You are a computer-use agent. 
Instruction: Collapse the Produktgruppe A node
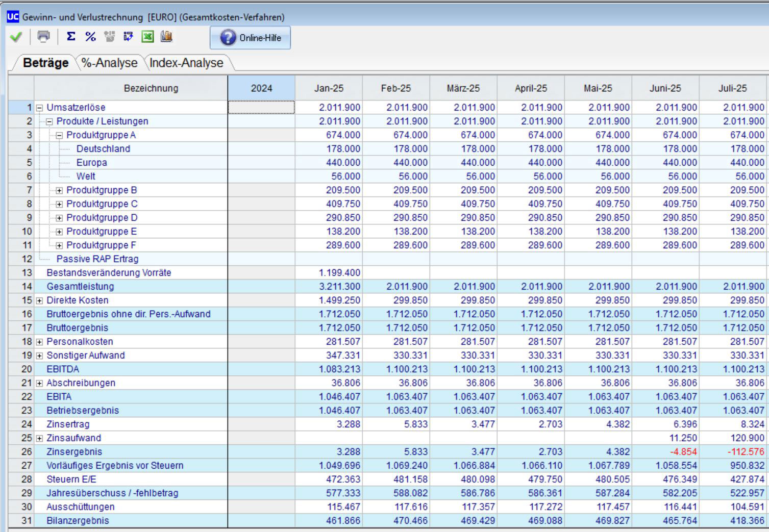tap(59, 136)
